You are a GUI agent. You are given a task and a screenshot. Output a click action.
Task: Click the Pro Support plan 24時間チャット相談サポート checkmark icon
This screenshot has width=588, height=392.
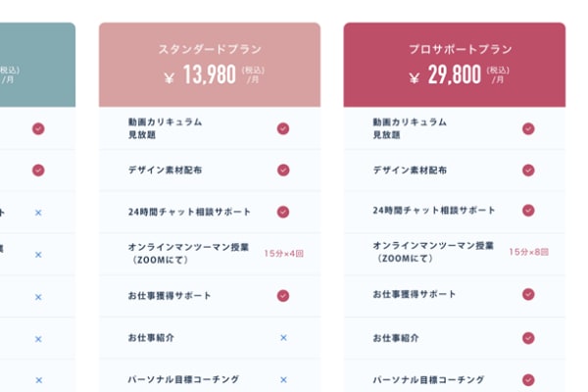tap(528, 211)
